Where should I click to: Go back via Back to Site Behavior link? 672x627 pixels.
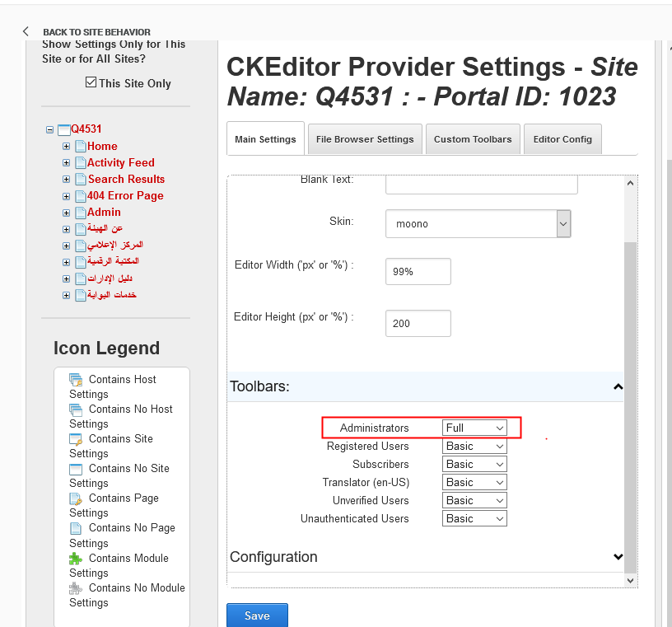pos(97,32)
